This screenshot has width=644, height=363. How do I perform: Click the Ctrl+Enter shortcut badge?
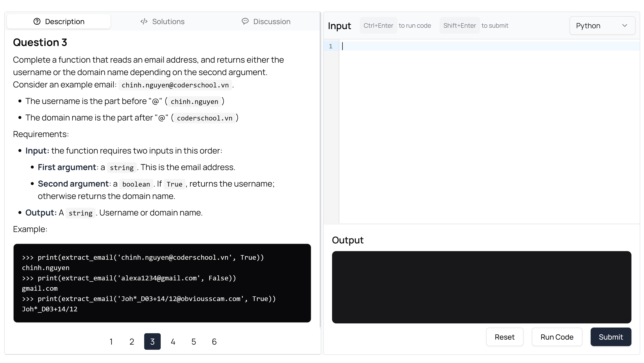[x=378, y=25]
